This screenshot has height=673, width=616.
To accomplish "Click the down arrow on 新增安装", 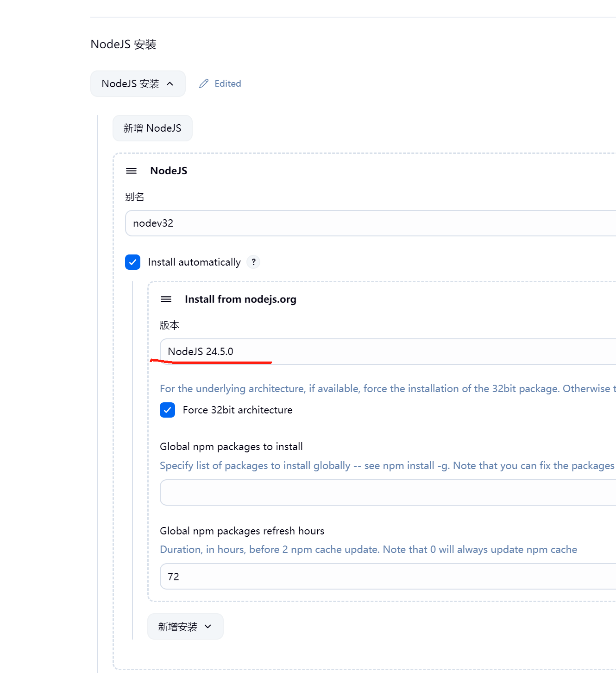I will 208,627.
